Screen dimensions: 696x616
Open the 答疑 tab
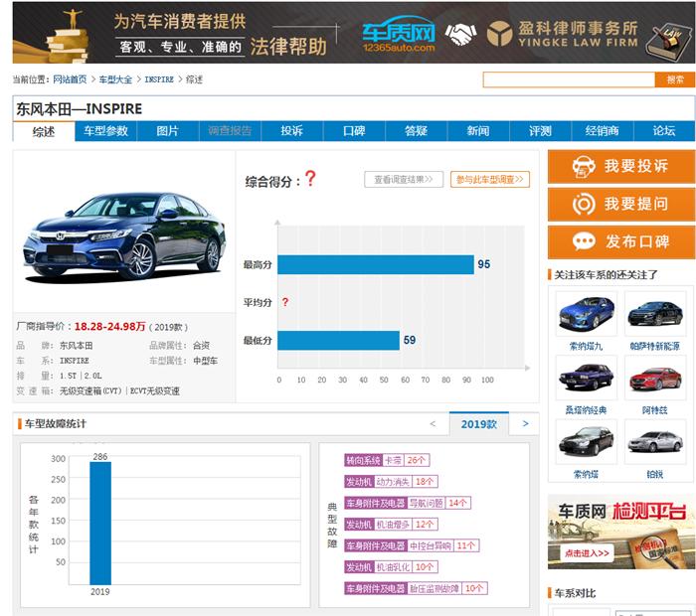point(416,131)
